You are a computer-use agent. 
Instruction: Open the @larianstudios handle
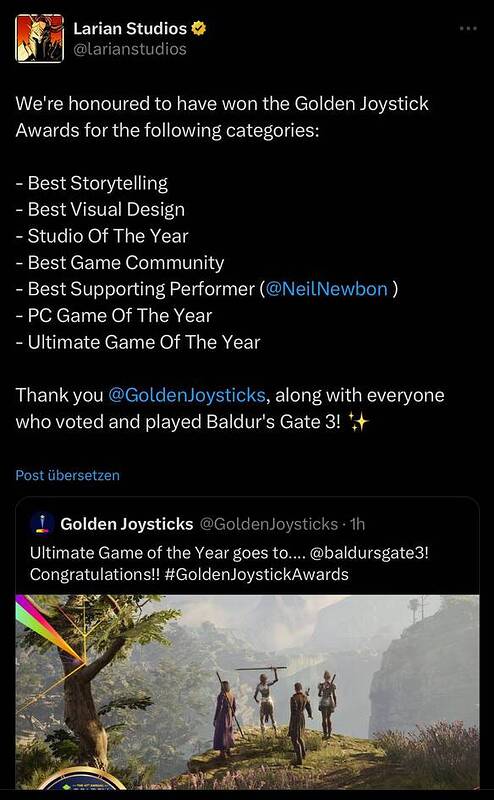pos(130,49)
